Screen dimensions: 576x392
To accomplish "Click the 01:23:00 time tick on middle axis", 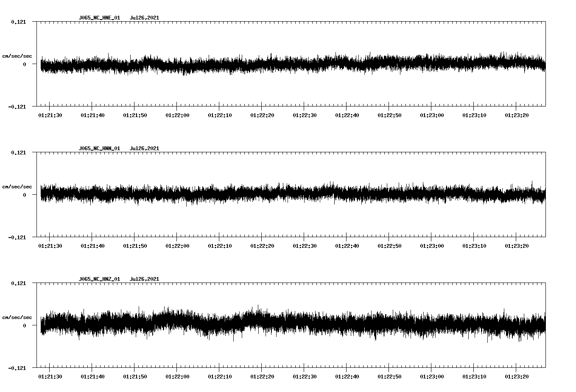I will 431,245.
